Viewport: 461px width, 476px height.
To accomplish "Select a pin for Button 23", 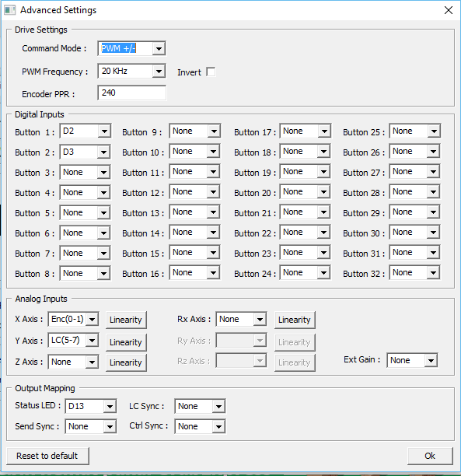I will pos(306,252).
